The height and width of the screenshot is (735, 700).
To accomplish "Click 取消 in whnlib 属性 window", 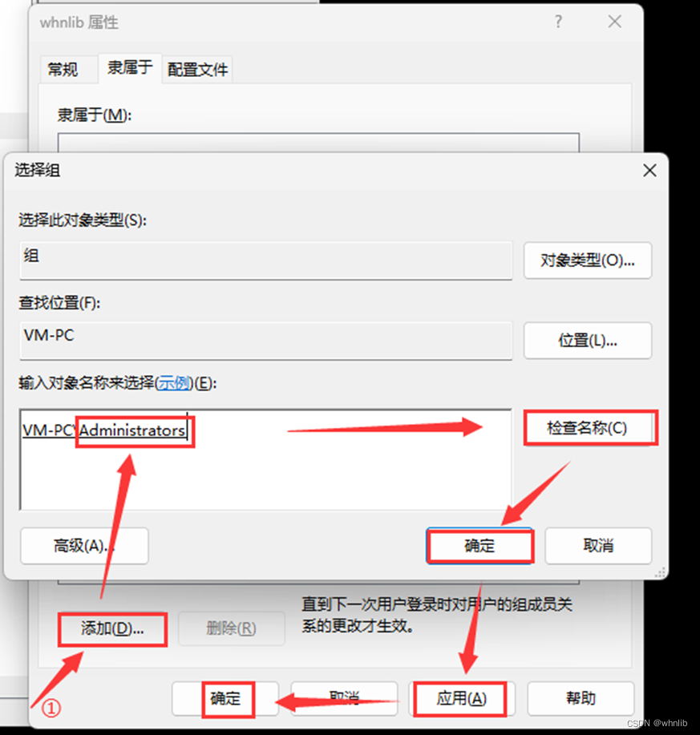I will (344, 698).
